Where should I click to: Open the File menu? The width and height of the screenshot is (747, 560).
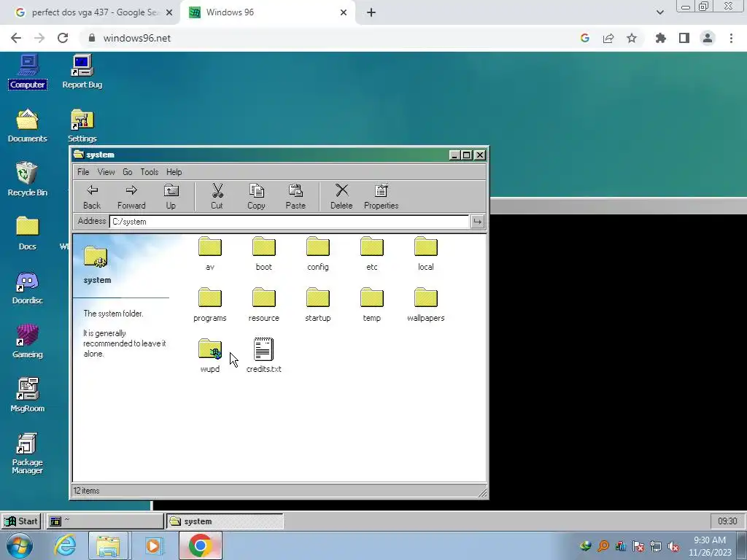(83, 172)
